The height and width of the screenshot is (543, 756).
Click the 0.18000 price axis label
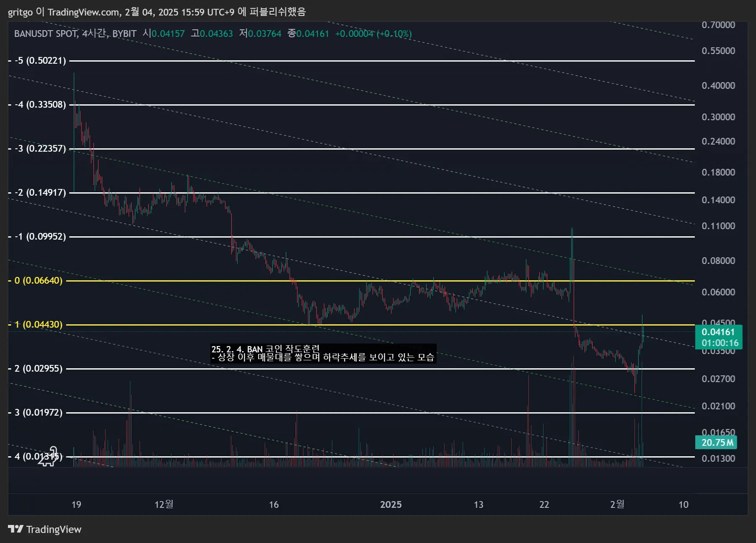click(718, 172)
